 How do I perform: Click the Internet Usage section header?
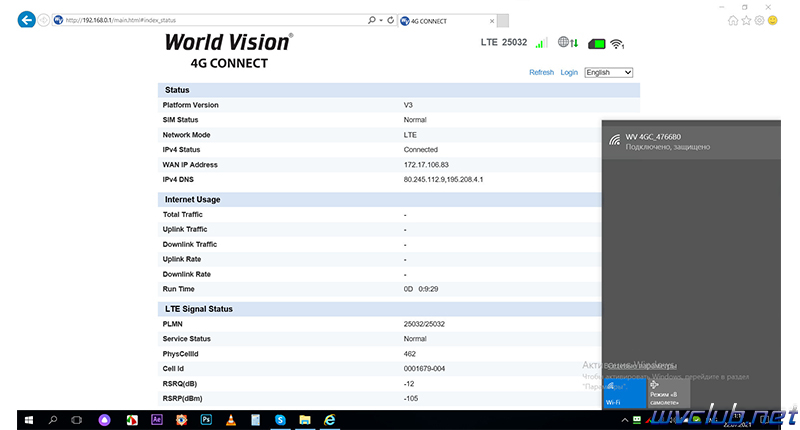pos(380,199)
